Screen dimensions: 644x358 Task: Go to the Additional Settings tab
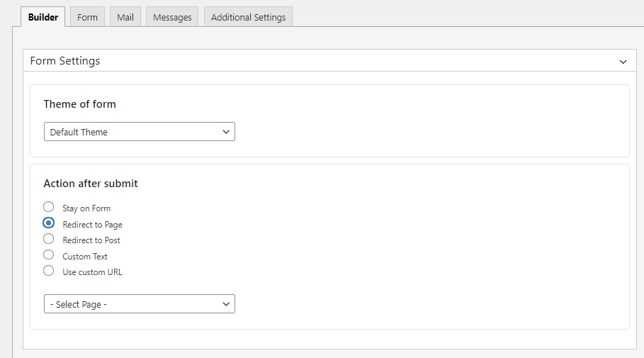click(x=248, y=17)
